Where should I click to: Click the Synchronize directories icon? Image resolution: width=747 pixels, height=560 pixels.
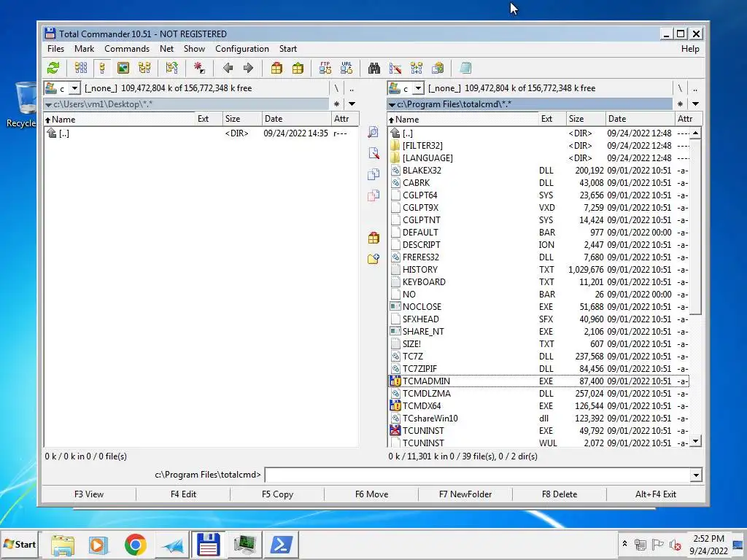coord(417,68)
